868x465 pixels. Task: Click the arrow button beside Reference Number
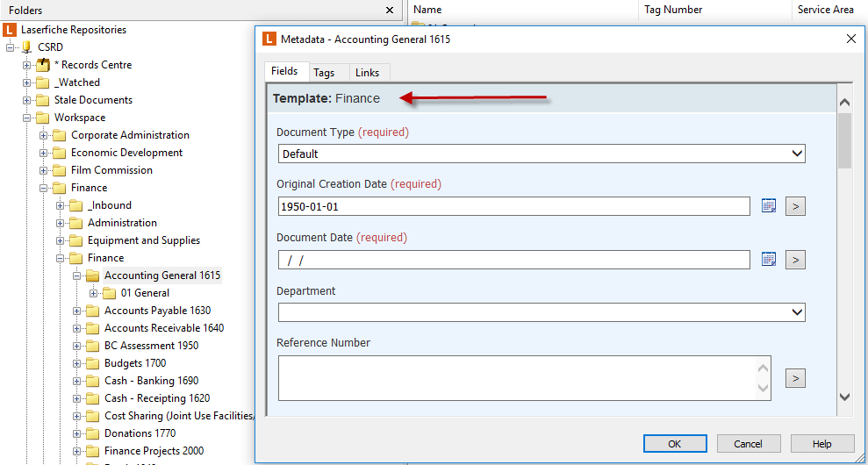click(x=795, y=378)
